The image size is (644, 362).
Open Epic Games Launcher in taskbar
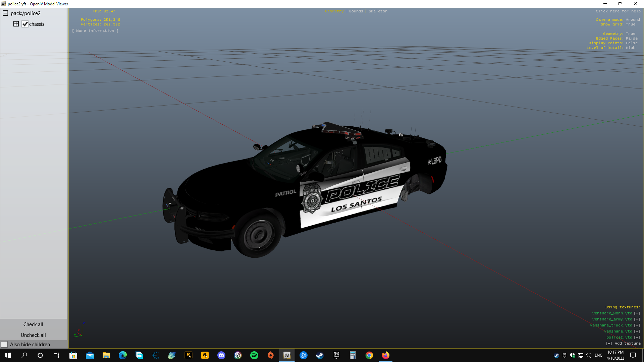(x=336, y=355)
